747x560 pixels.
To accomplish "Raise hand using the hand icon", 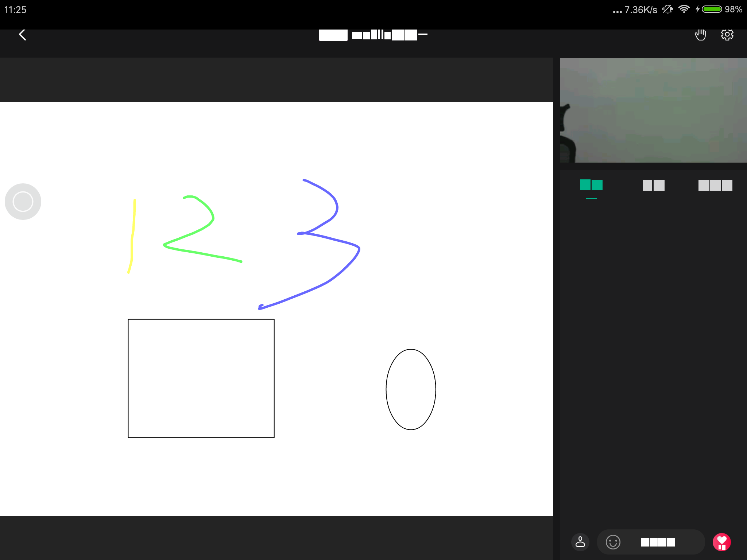I will point(700,35).
